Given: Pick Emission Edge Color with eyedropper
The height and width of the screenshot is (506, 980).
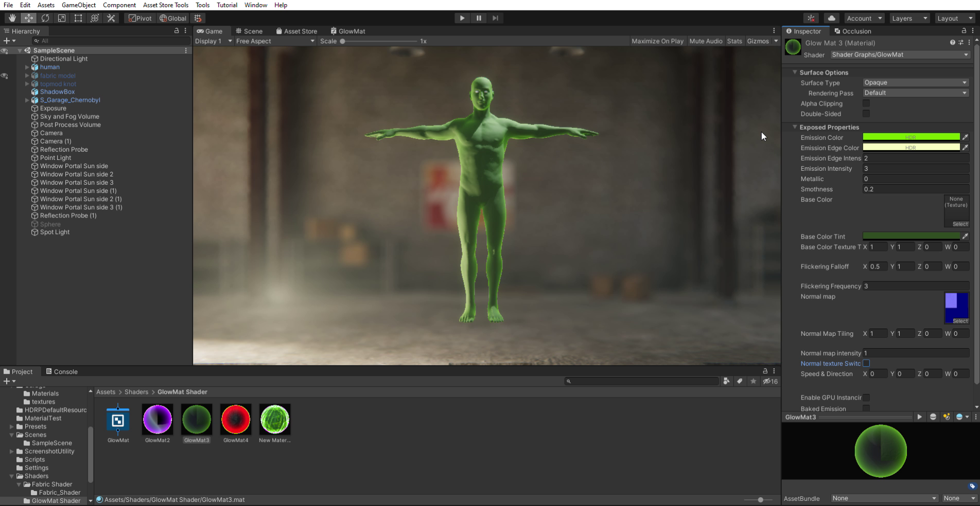Looking at the screenshot, I should (965, 148).
